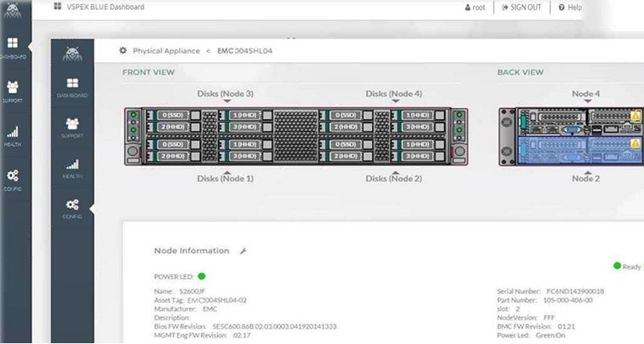This screenshot has height=344, width=644.
Task: Open the Help link
Action: (570, 7)
